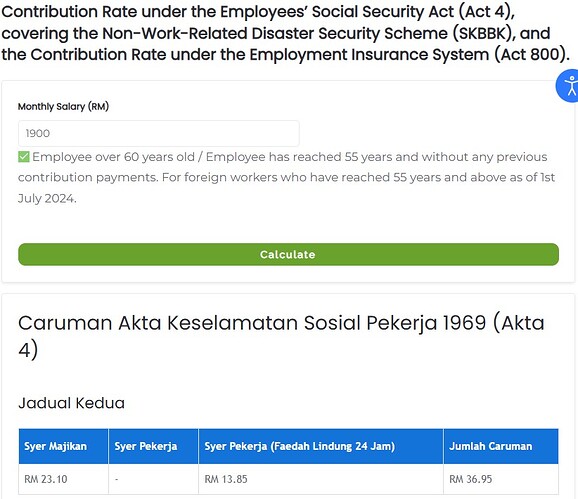Click the RM 36.95 total contribution cell
Viewport: 578px width, 499px height.
[501, 479]
